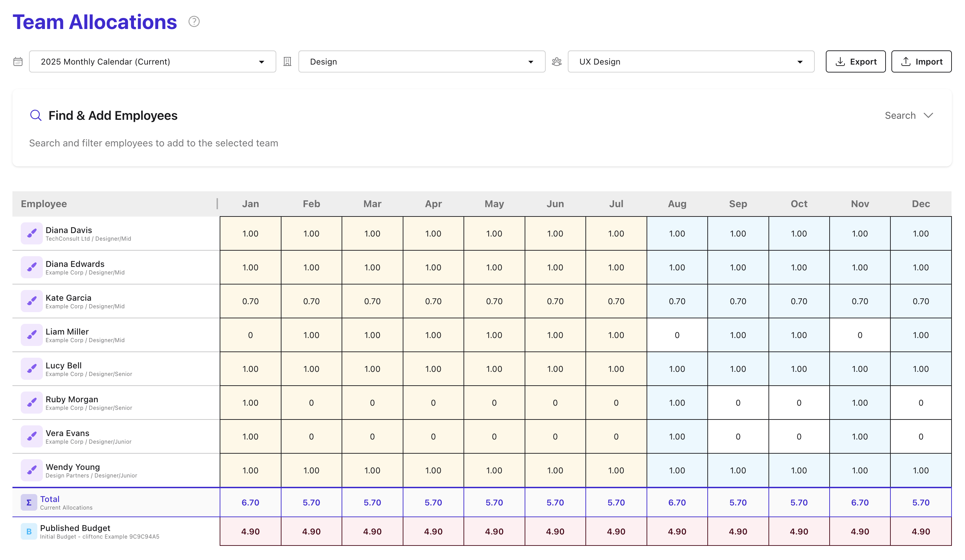The width and height of the screenshot is (965, 560).
Task: Click the Σ icon on the Total row
Action: pyautogui.click(x=29, y=502)
